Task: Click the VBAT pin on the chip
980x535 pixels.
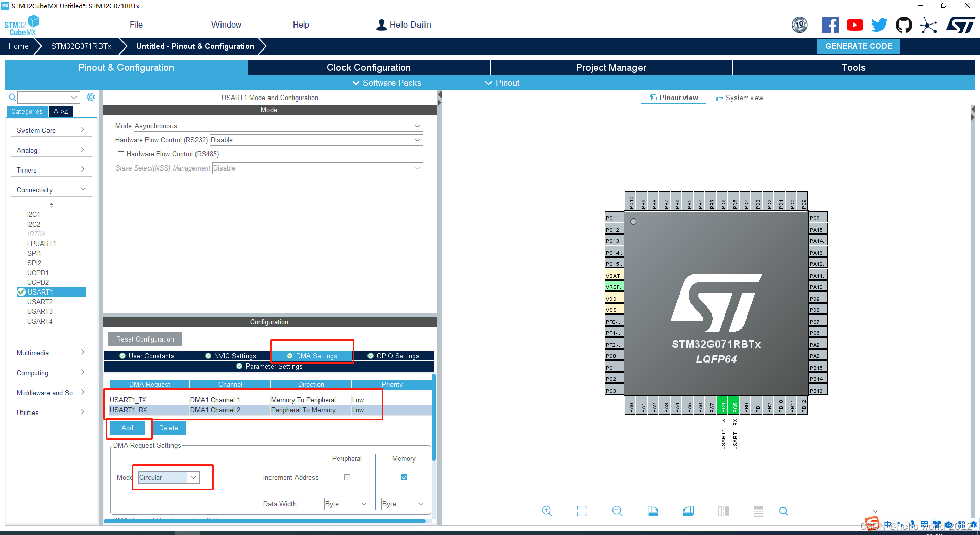Action: (x=614, y=276)
